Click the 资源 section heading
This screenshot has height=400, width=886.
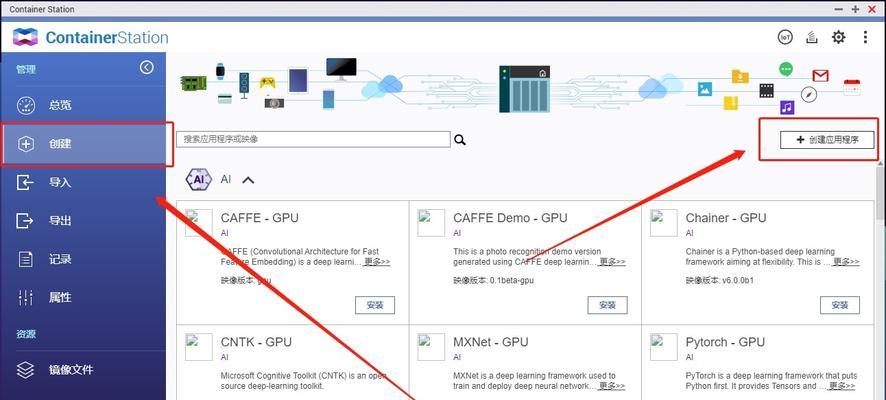click(25, 334)
